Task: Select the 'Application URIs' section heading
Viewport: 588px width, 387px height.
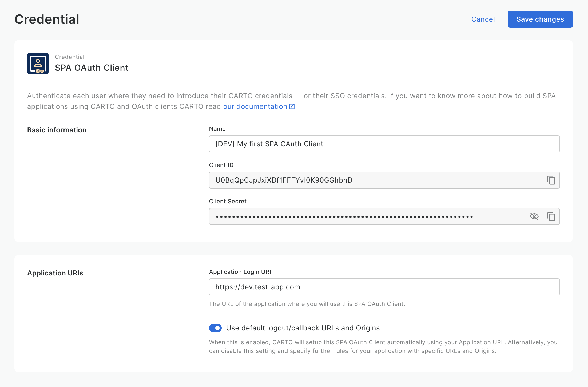Action: click(55, 273)
